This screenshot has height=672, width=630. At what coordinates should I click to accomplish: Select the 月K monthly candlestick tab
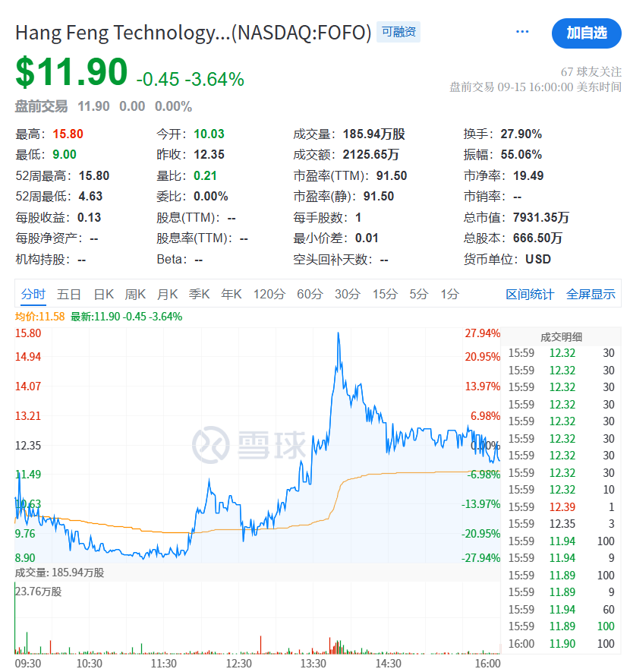168,295
